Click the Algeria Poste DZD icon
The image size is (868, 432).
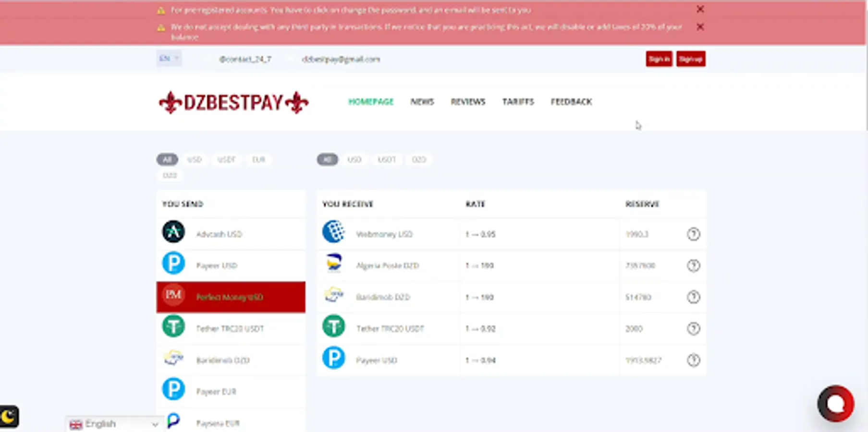click(x=333, y=263)
